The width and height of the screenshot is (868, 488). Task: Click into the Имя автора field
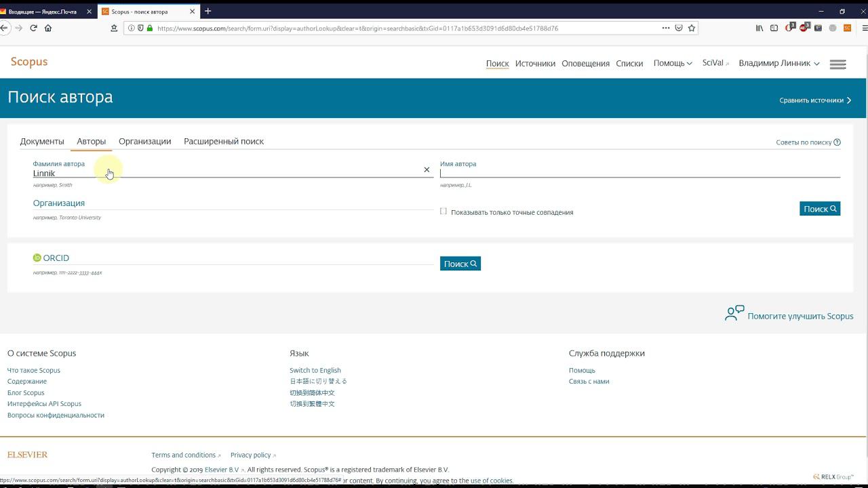pos(639,173)
